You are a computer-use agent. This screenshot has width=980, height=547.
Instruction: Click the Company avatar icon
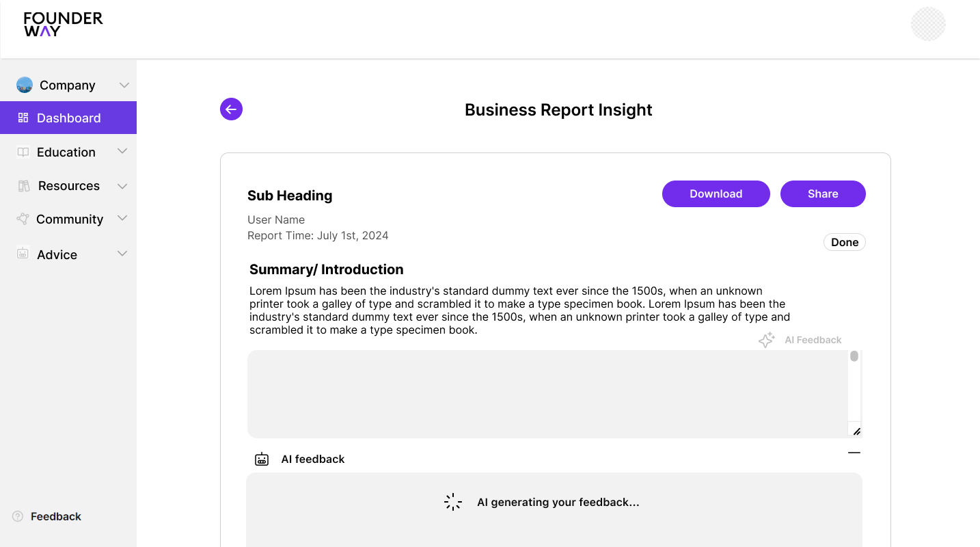click(25, 85)
